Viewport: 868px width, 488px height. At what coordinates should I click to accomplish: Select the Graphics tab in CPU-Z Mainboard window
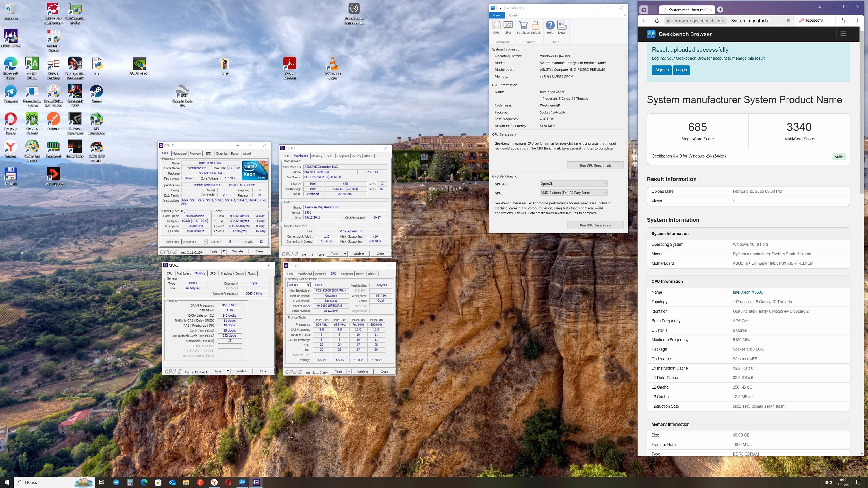coord(343,156)
